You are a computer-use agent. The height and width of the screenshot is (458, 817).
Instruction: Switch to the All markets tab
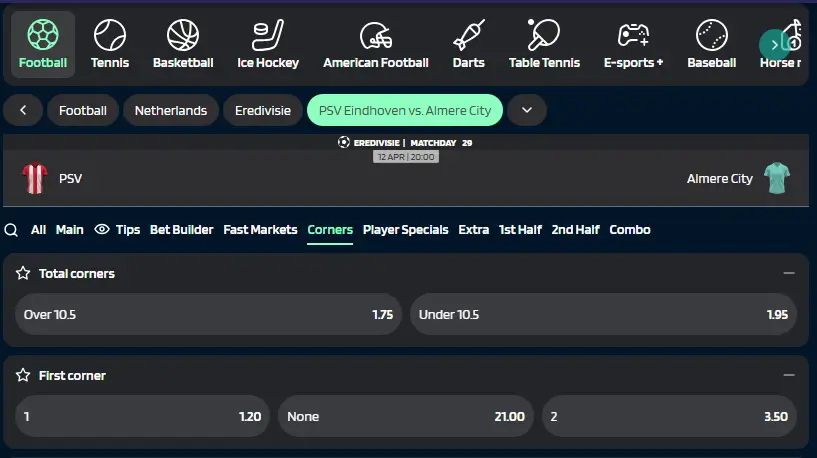click(x=38, y=230)
